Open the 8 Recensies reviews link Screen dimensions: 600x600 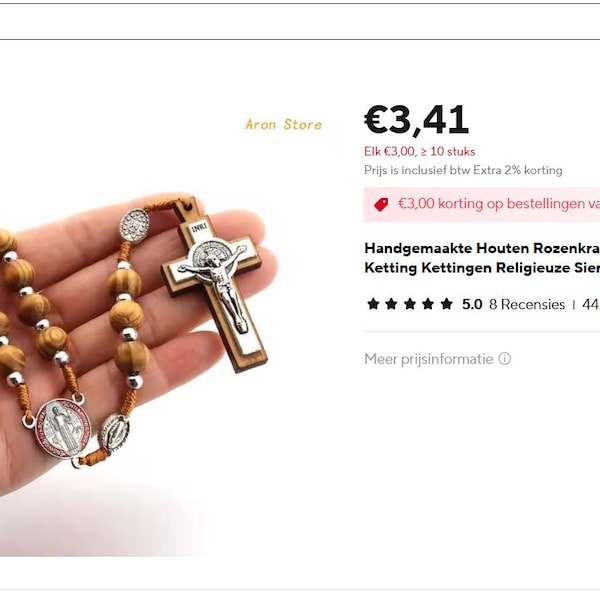[527, 305]
